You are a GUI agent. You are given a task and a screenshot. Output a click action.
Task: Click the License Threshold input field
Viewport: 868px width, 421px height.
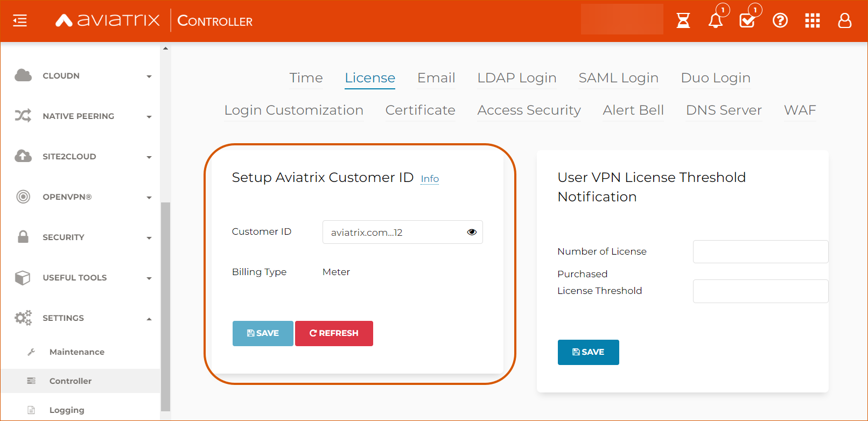pos(760,291)
